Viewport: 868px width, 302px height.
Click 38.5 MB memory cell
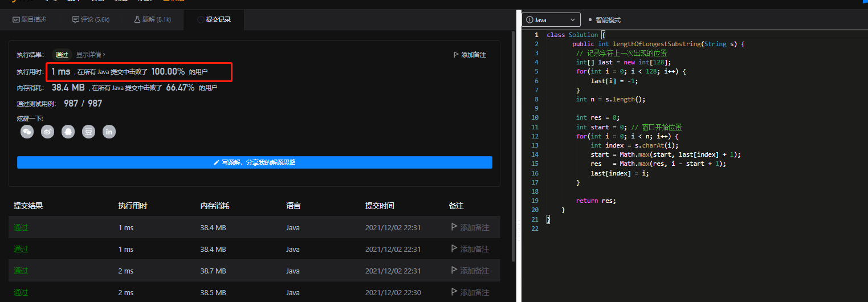tap(213, 292)
